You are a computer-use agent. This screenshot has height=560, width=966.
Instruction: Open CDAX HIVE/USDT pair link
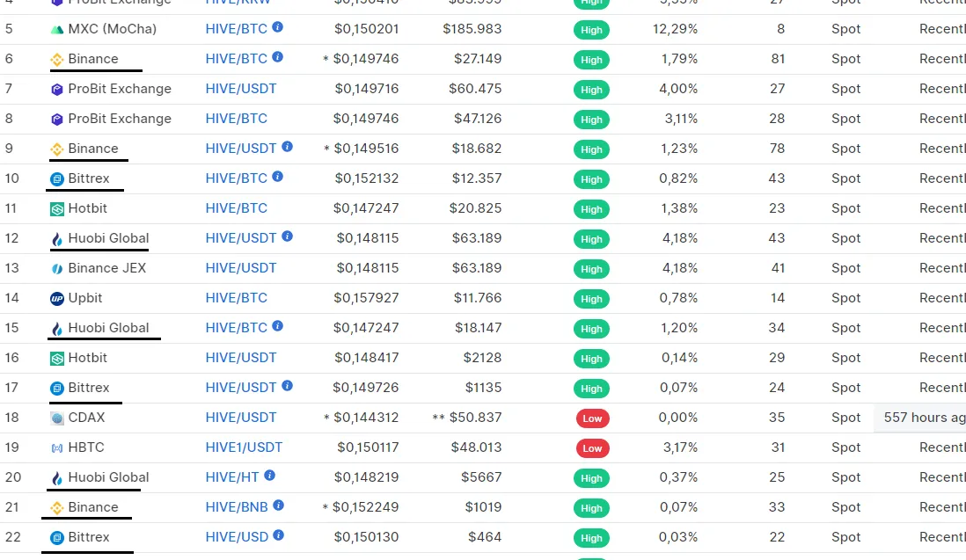click(241, 418)
